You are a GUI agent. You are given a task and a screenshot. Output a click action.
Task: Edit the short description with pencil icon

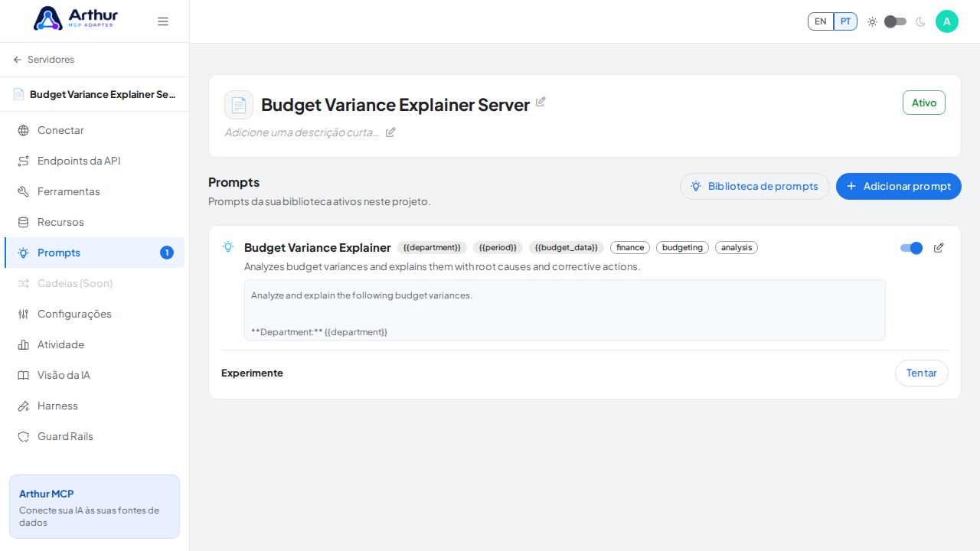pos(390,132)
